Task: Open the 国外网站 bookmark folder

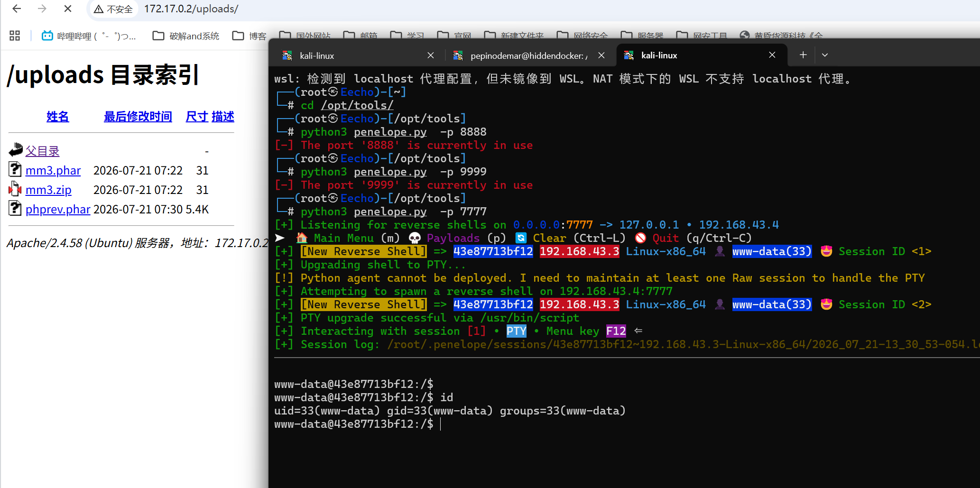Action: click(x=305, y=35)
